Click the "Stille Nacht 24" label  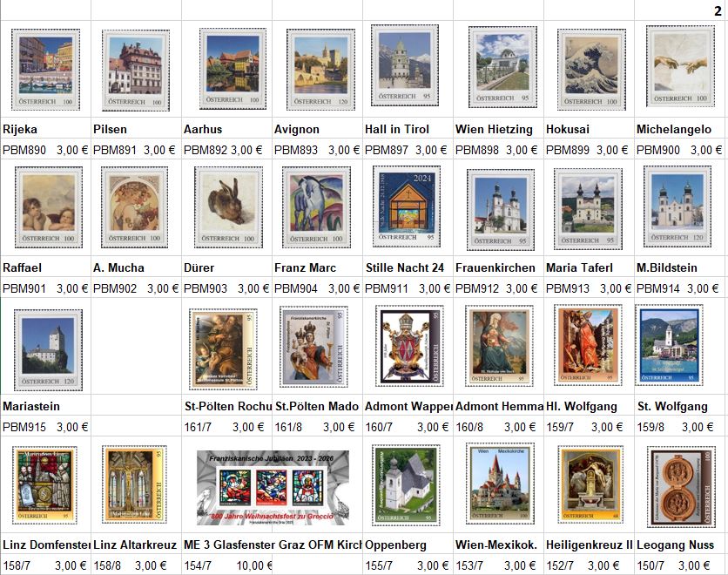pos(404,267)
